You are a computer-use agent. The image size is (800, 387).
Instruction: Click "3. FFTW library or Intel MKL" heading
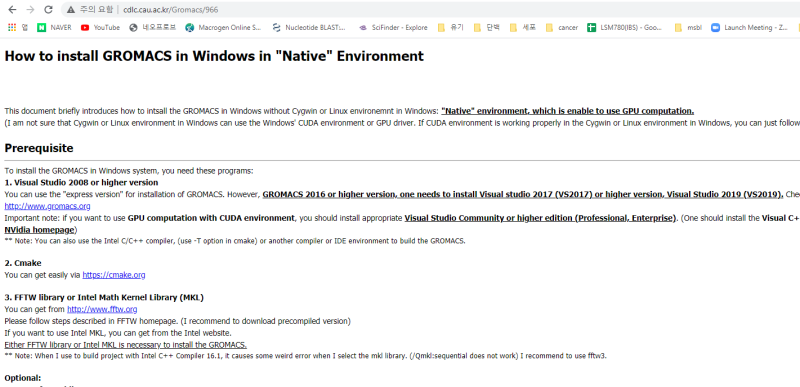[x=104, y=297]
